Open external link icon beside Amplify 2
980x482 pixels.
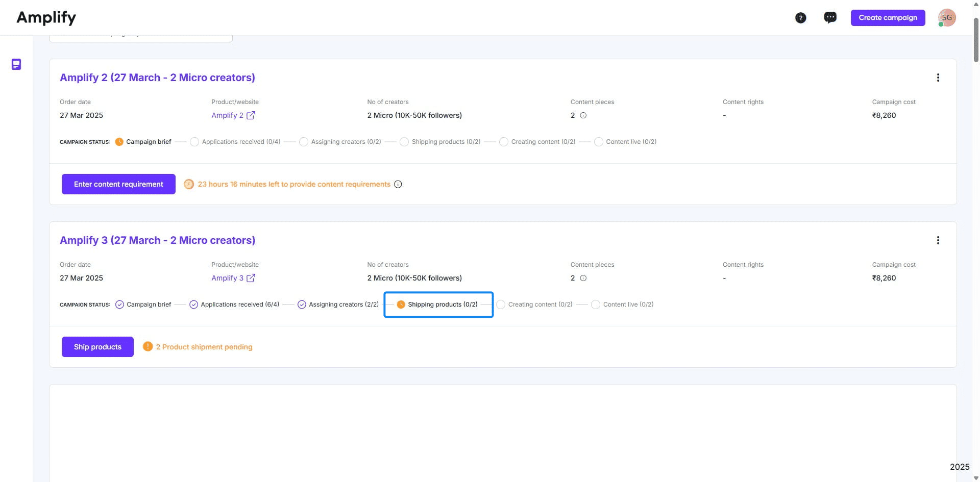pos(251,115)
